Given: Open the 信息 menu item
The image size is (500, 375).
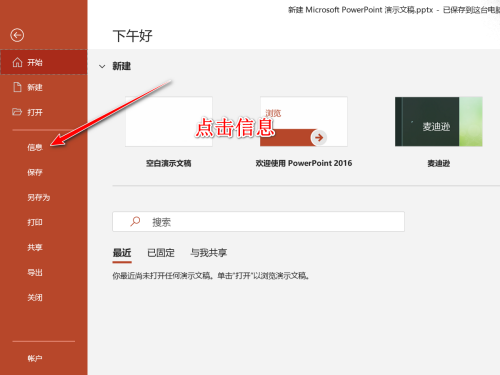Looking at the screenshot, I should pyautogui.click(x=35, y=147).
